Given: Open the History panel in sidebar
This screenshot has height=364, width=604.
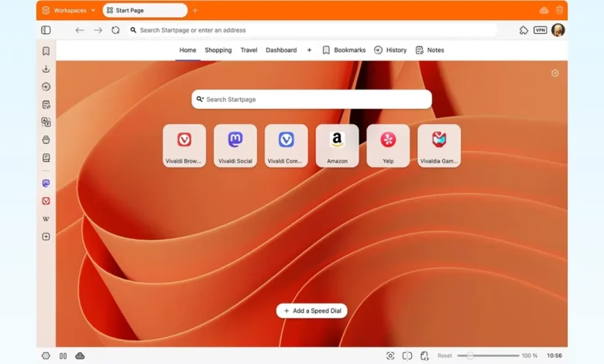Looking at the screenshot, I should pyautogui.click(x=46, y=87).
